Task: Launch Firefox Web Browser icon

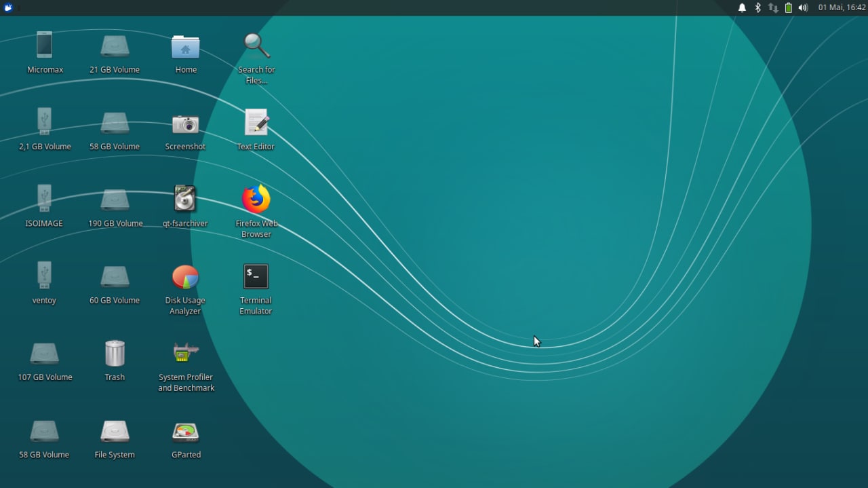Action: point(256,199)
